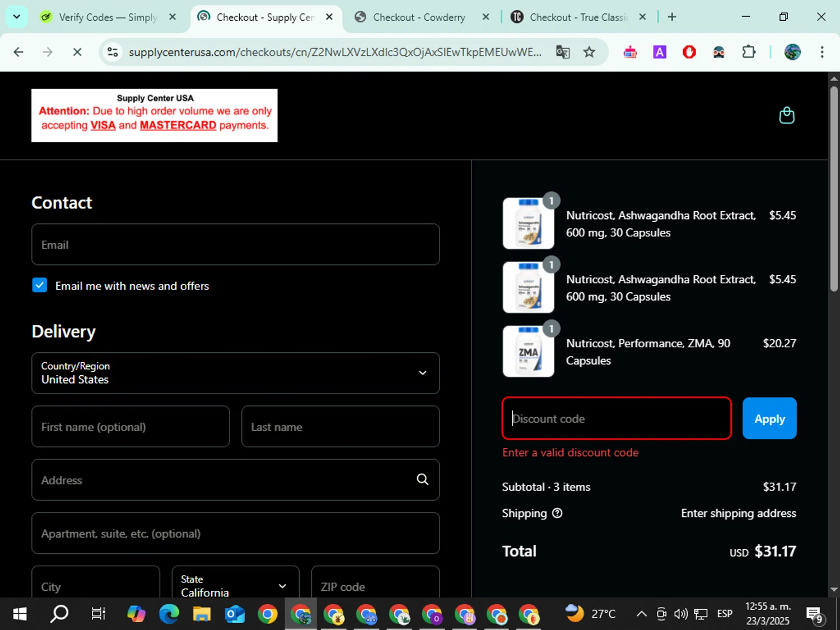Image resolution: width=840 pixels, height=630 pixels.
Task: Open the red shield extension icon
Action: [x=689, y=52]
